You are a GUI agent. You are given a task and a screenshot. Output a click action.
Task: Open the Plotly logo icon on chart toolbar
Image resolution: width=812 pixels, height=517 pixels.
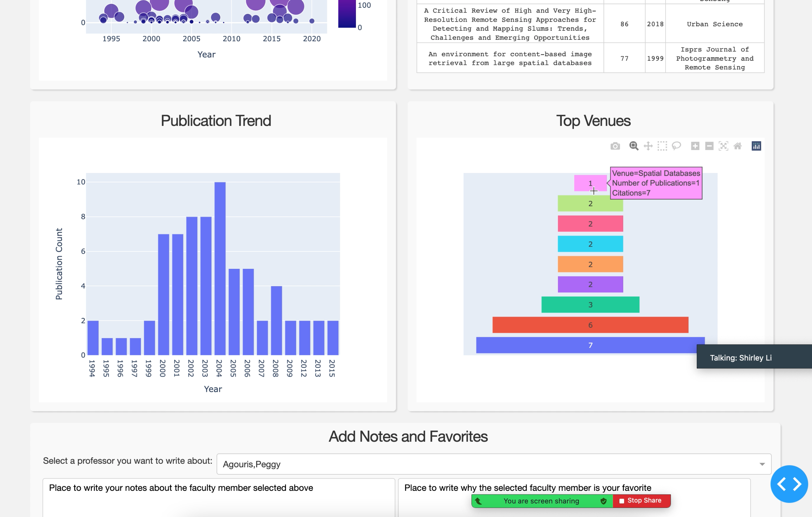coord(756,146)
